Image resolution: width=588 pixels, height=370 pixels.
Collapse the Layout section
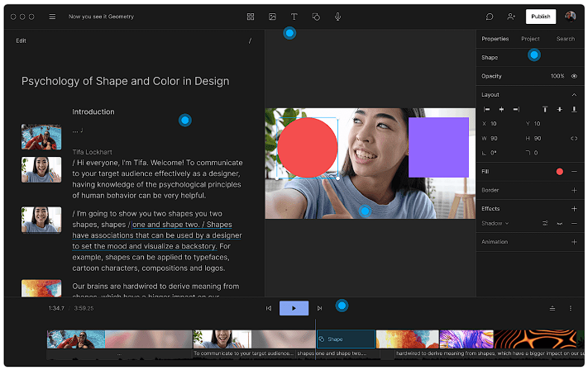pyautogui.click(x=574, y=95)
